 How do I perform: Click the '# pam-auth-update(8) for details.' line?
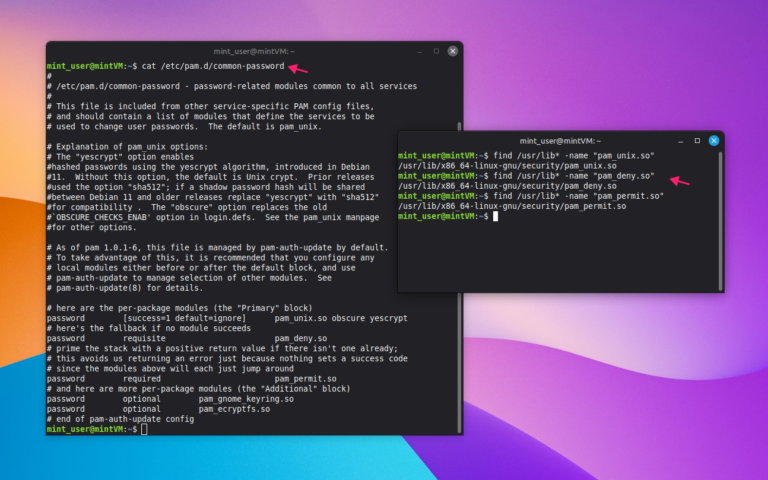pyautogui.click(x=125, y=288)
